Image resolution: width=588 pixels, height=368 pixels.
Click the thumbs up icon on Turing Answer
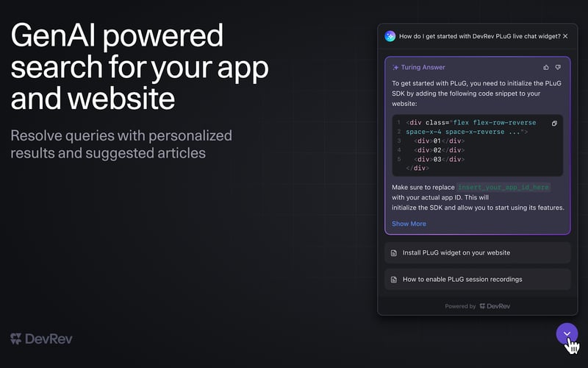[546, 67]
